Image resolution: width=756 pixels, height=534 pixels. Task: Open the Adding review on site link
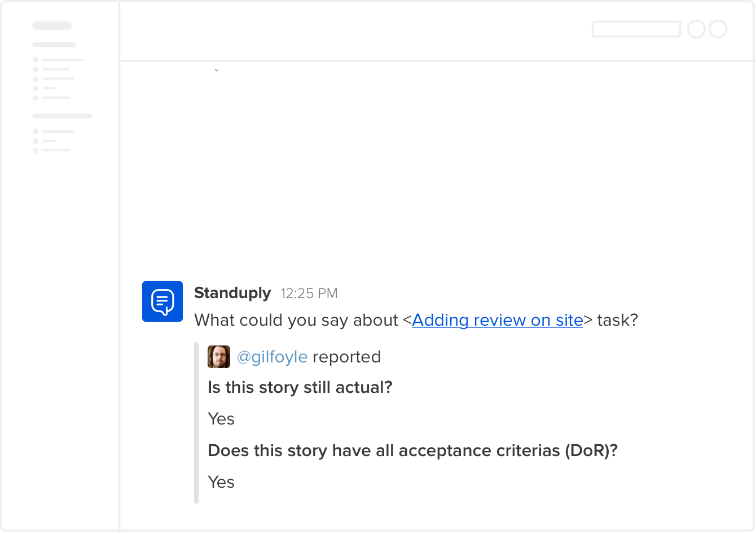tap(498, 320)
